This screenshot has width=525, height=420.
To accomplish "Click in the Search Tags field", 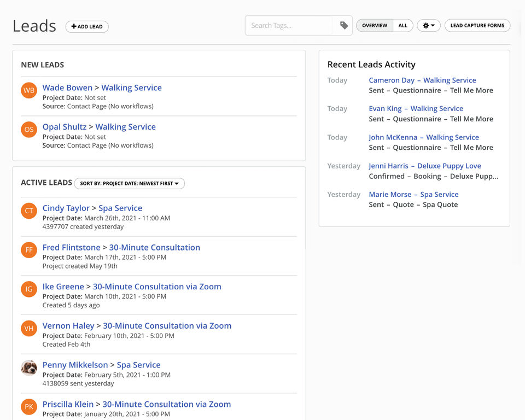I will tap(289, 26).
